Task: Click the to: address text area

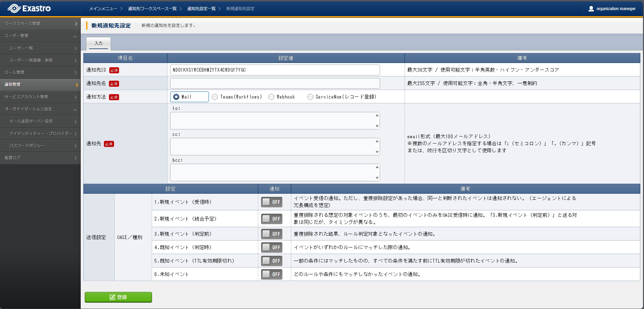Action: pos(275,121)
